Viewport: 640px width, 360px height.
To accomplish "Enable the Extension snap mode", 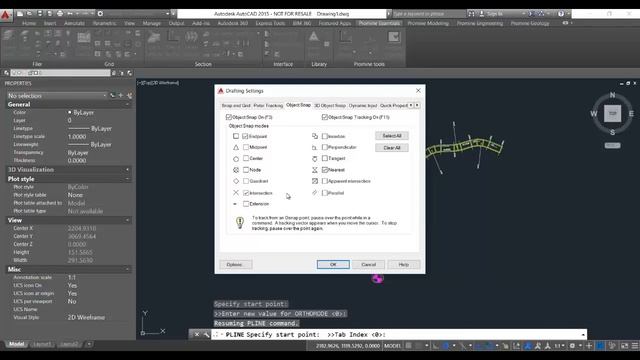I will pyautogui.click(x=246, y=204).
